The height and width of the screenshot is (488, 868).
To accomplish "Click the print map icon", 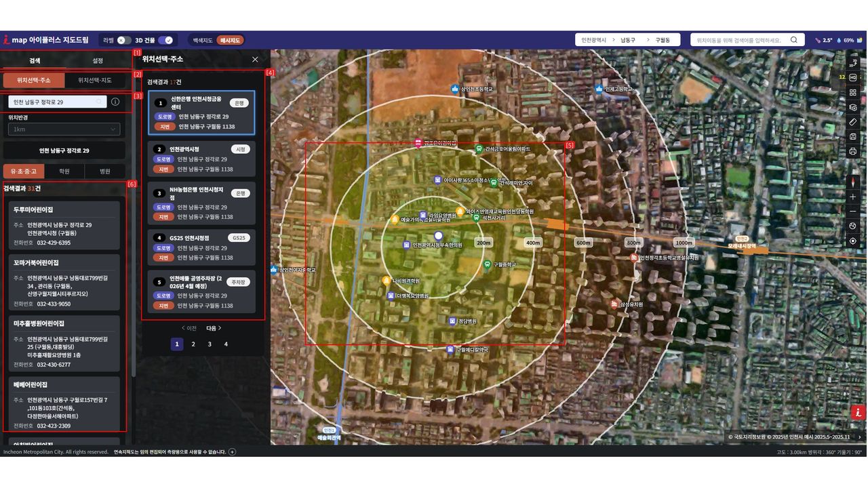I will [853, 151].
